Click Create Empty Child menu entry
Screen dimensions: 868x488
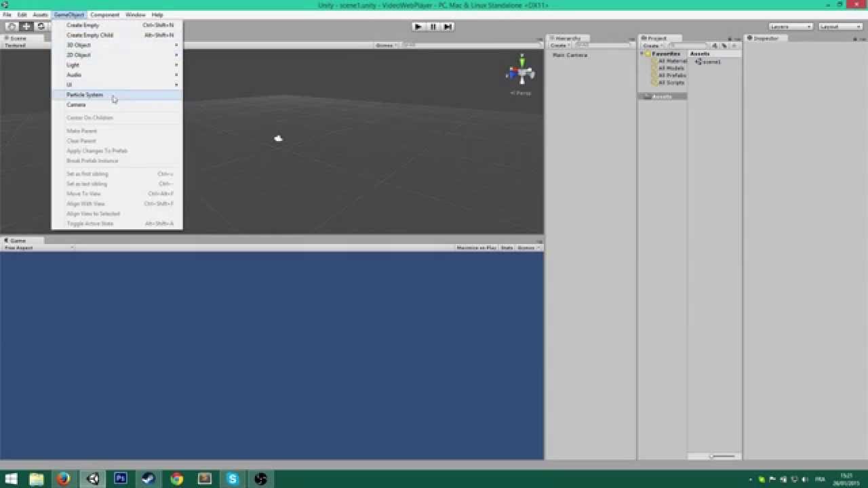(x=117, y=35)
